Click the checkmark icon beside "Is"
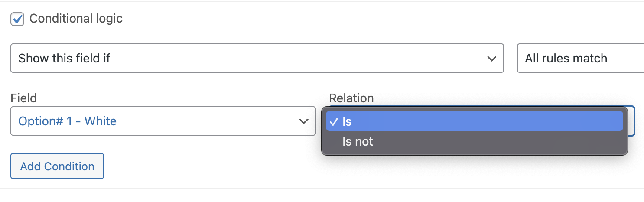 [x=334, y=121]
